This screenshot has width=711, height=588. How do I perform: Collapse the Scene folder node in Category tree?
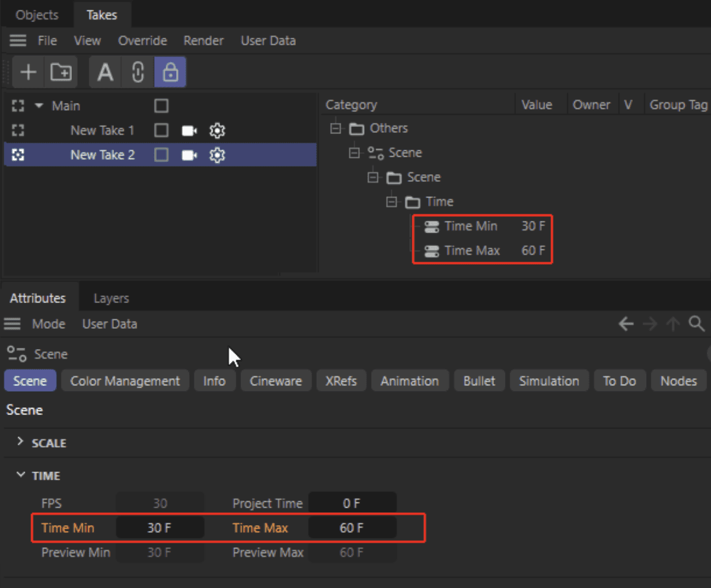click(373, 177)
